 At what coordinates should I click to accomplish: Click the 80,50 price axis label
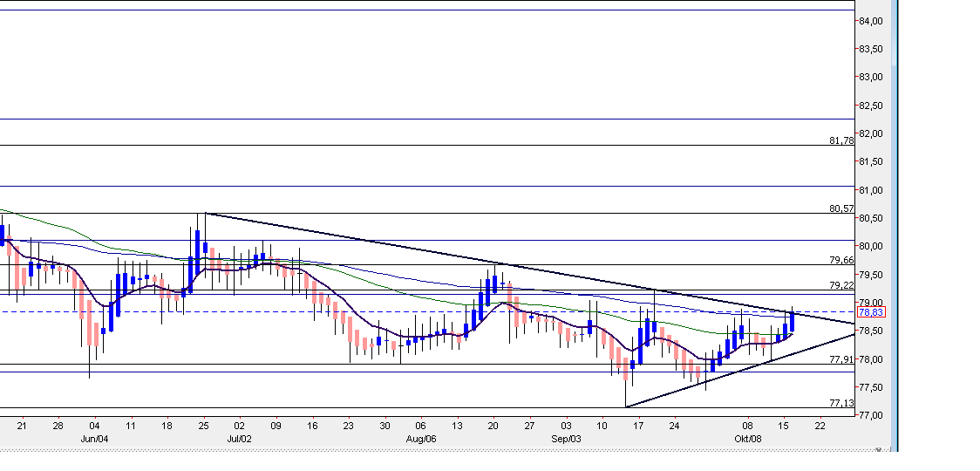tap(871, 218)
